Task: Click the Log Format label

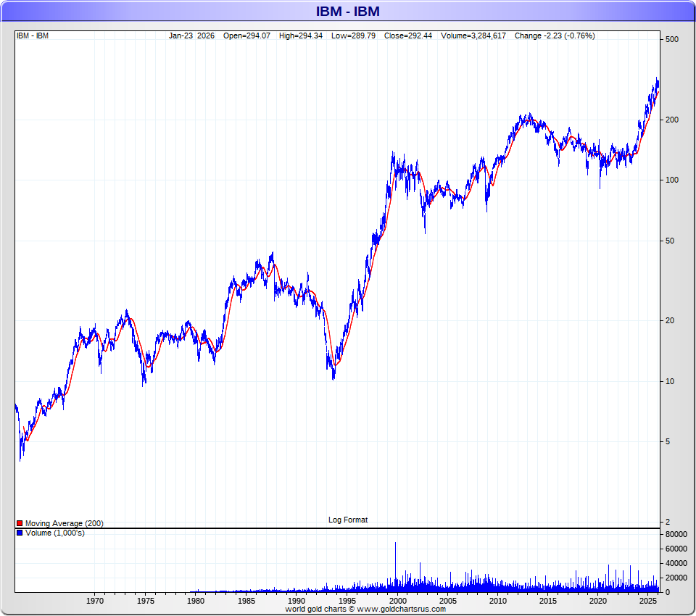Action: tap(348, 520)
